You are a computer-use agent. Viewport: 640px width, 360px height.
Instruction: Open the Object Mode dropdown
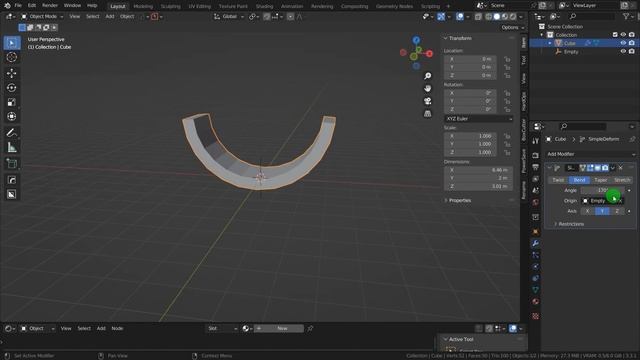pyautogui.click(x=42, y=17)
